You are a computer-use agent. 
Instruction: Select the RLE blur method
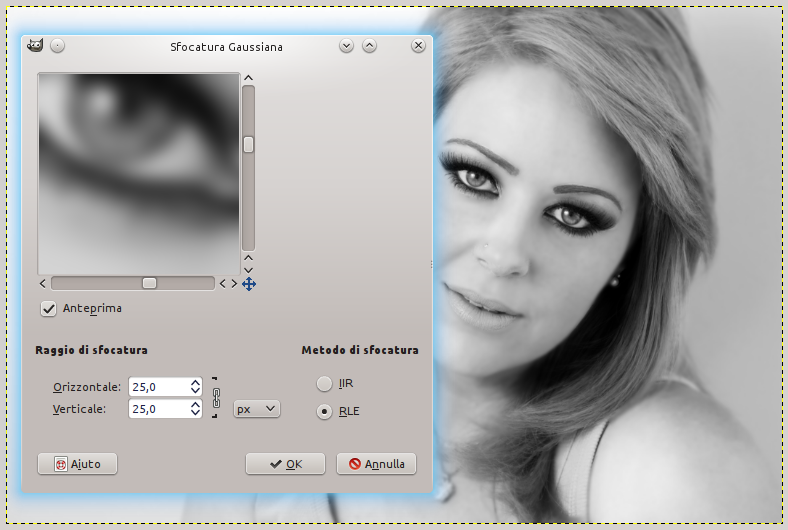pos(324,412)
